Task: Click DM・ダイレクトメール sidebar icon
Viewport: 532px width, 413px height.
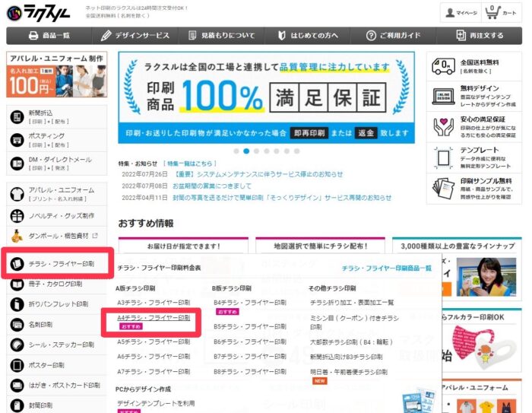Action: (x=17, y=164)
